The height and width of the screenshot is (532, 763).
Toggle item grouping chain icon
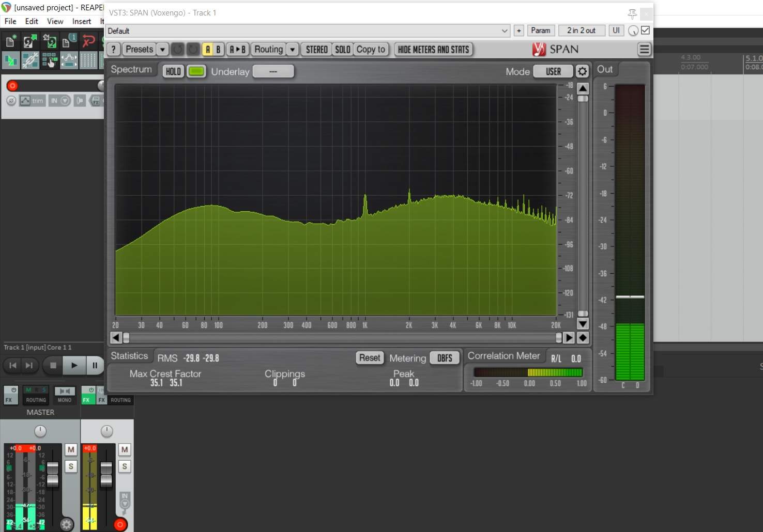[30, 60]
